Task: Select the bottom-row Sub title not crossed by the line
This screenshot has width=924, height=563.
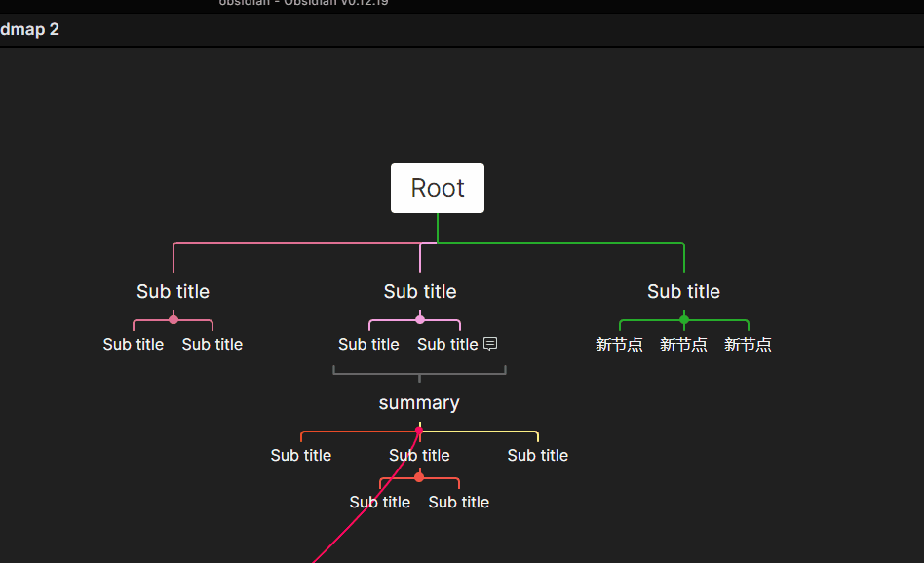Action: pos(458,502)
